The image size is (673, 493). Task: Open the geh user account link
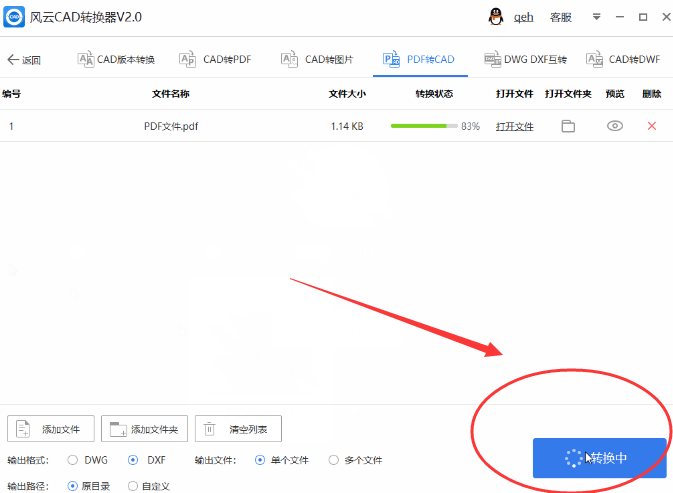(524, 17)
